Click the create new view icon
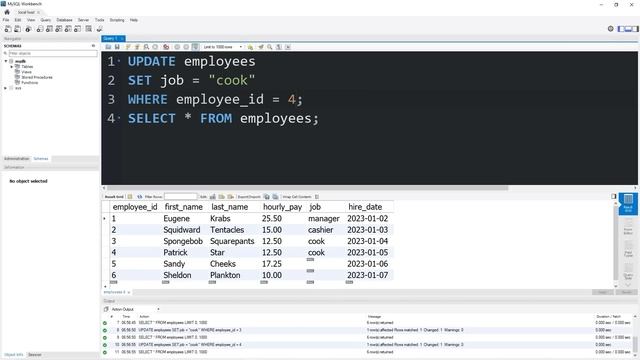 59,29
